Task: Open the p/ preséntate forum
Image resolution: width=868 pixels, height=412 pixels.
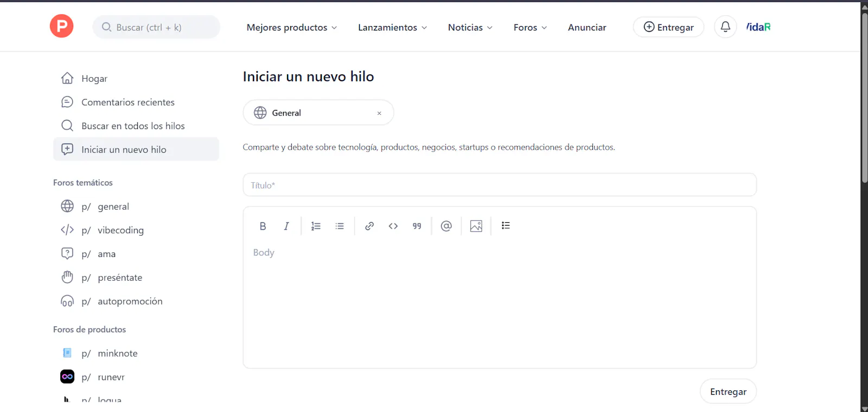Action: pyautogui.click(x=136, y=277)
